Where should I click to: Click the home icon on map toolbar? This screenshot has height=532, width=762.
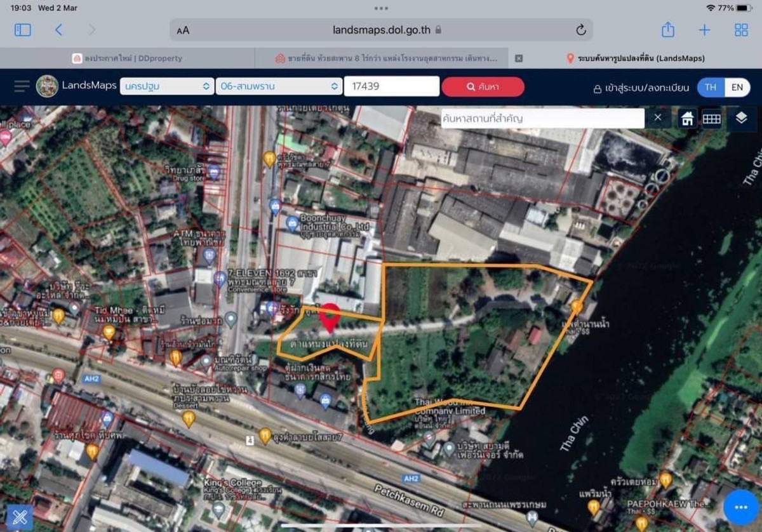click(687, 119)
